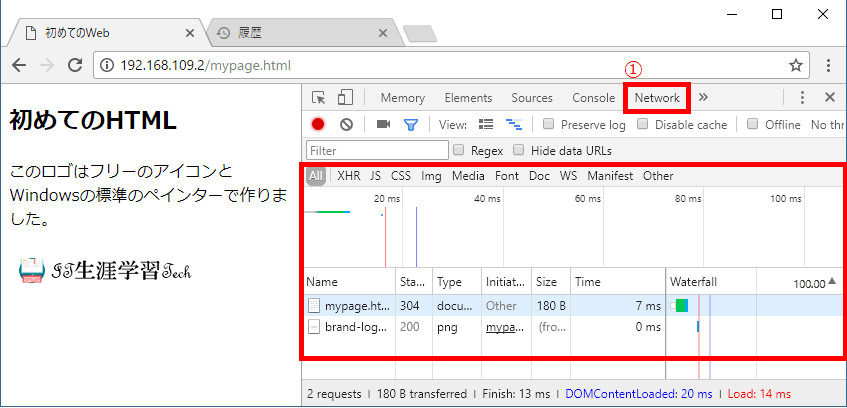Filter requests by Media

(468, 176)
